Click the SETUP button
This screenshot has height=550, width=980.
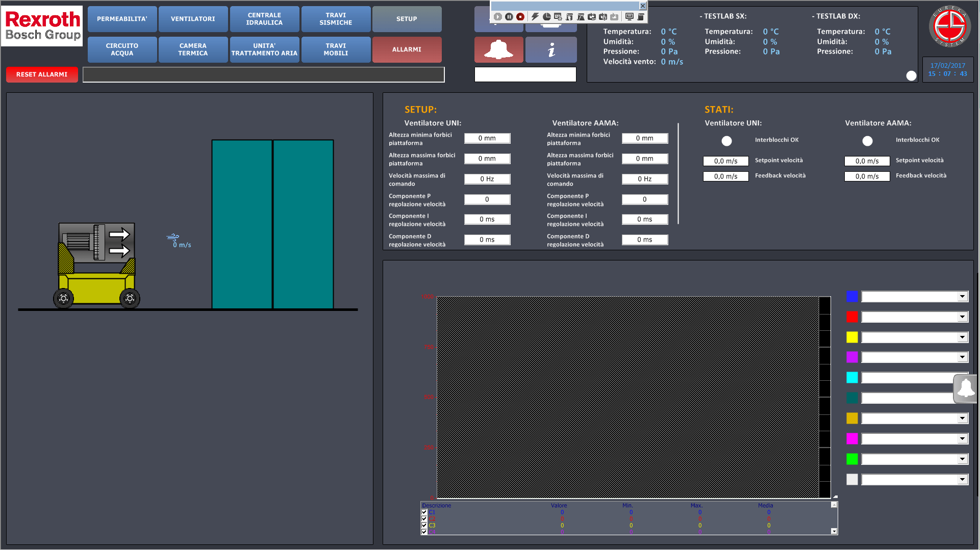point(407,19)
